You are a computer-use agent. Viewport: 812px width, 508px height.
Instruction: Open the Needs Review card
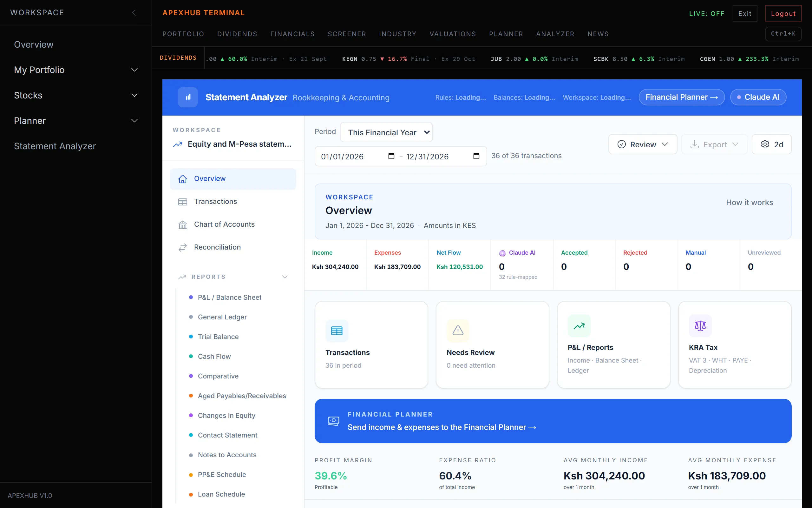click(x=492, y=345)
